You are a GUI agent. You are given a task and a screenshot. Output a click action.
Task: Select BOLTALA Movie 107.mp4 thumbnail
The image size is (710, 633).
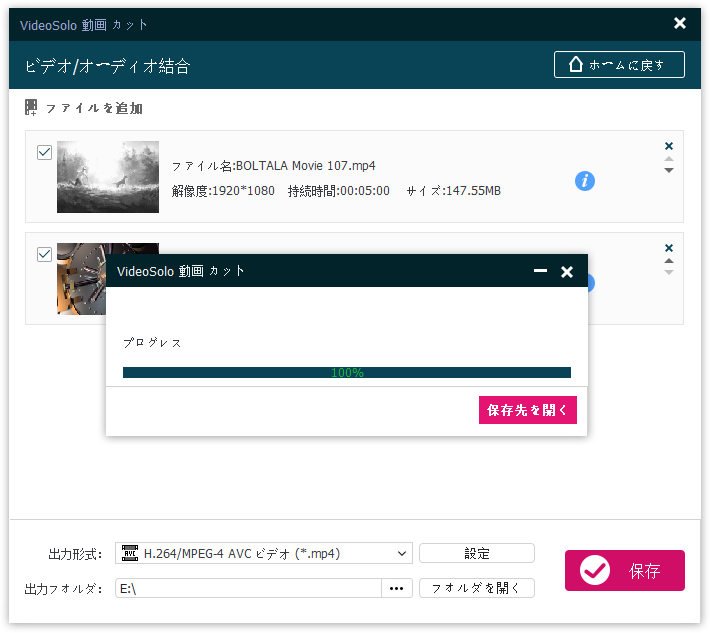(108, 177)
